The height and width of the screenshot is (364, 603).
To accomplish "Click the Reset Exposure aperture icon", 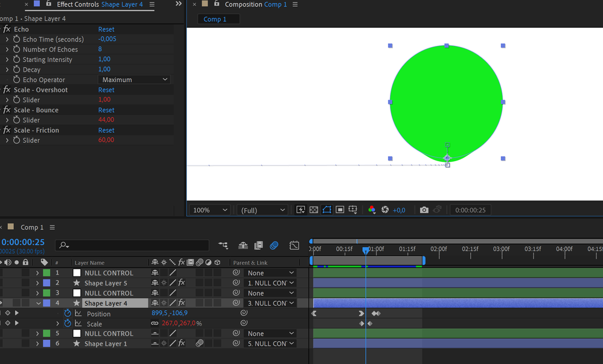I will pos(384,210).
